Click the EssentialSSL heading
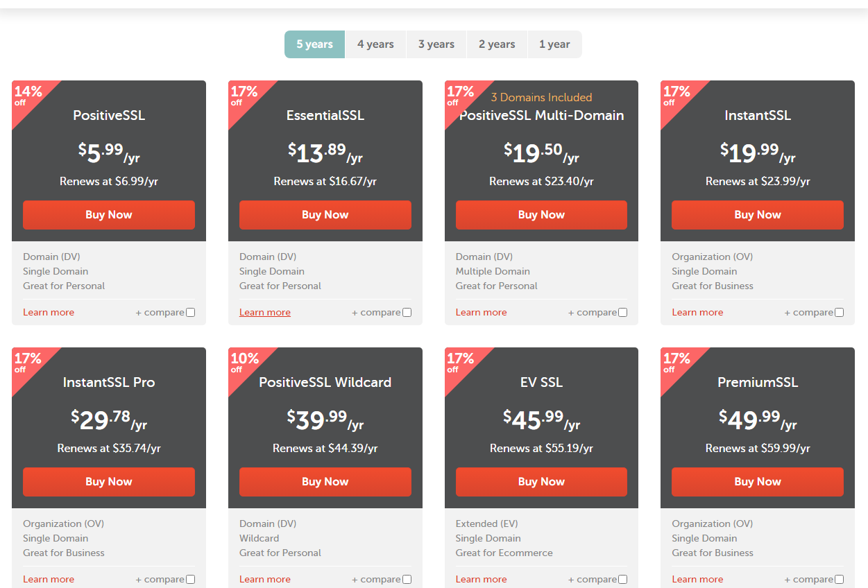868x588 pixels. (x=325, y=116)
